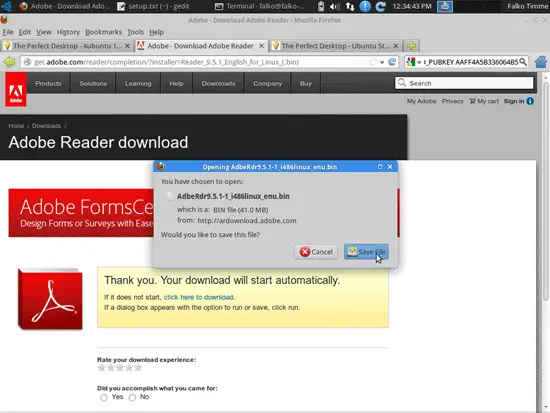Image resolution: width=550 pixels, height=413 pixels.
Task: Open new tab with plus icon
Action: [412, 46]
